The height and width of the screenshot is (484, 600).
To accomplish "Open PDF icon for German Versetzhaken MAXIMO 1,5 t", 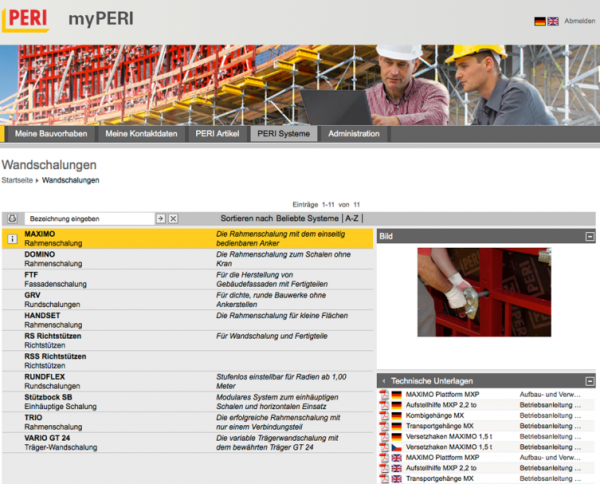I will (x=384, y=437).
